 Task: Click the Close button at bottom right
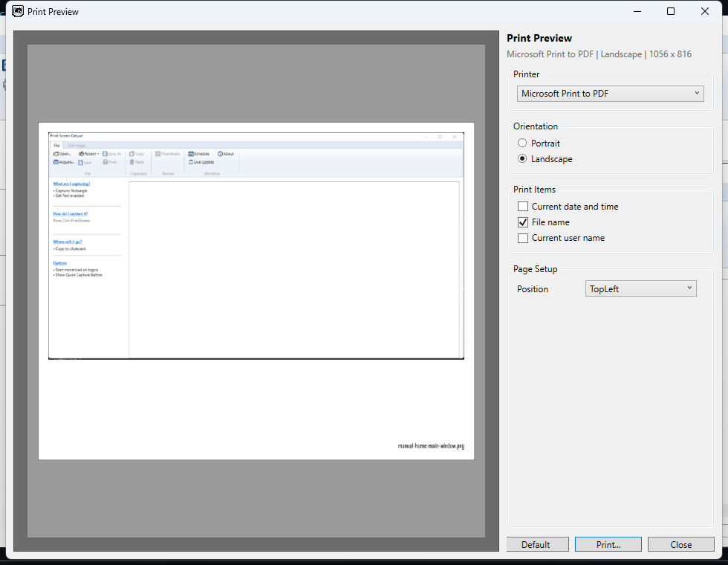pos(680,544)
